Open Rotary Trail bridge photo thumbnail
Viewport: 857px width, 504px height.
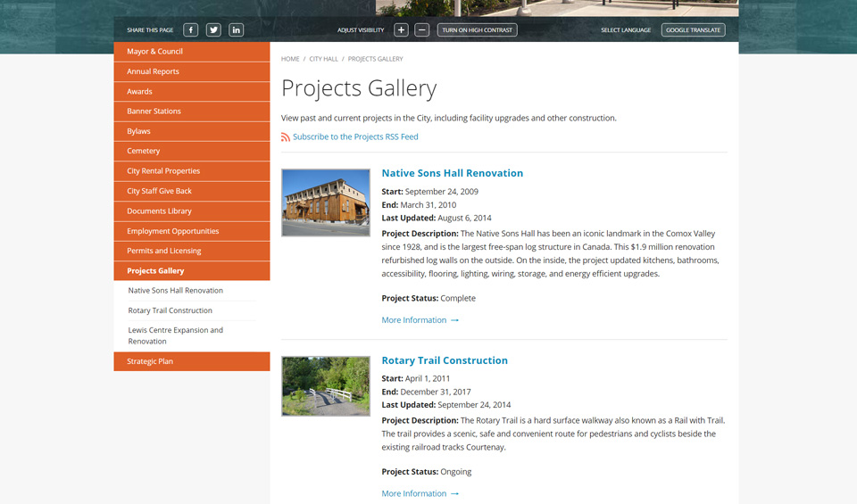coord(325,386)
